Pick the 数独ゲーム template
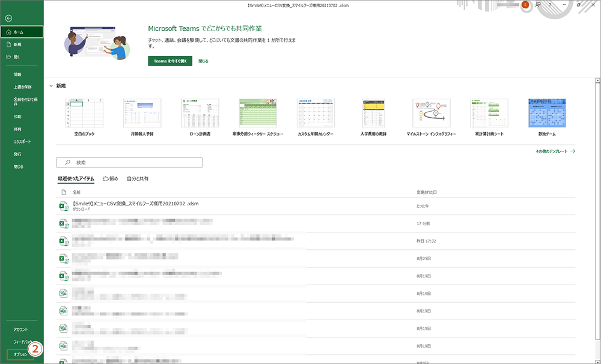Image resolution: width=601 pixels, height=364 pixels. point(547,113)
